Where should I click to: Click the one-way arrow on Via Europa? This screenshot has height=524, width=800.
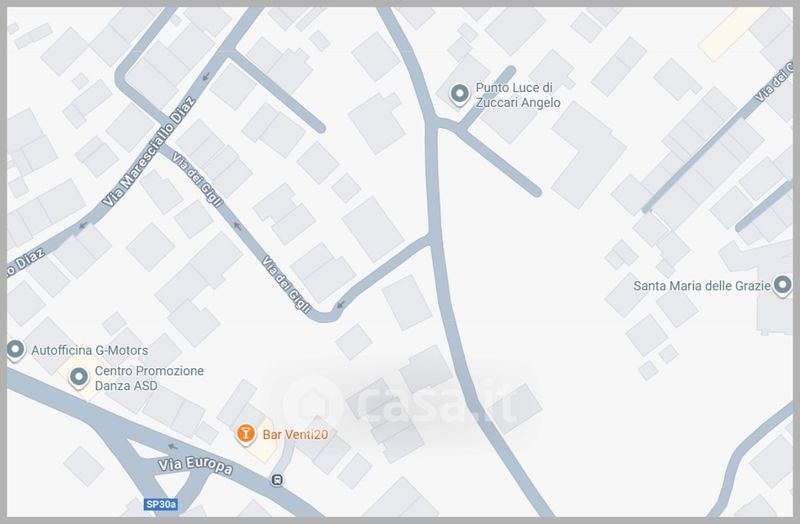pyautogui.click(x=173, y=447)
